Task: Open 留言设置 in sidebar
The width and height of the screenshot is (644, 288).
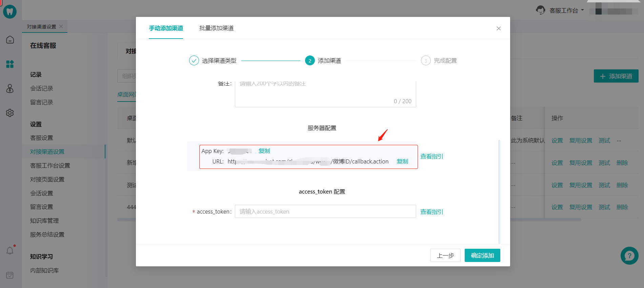Action: coord(42,207)
